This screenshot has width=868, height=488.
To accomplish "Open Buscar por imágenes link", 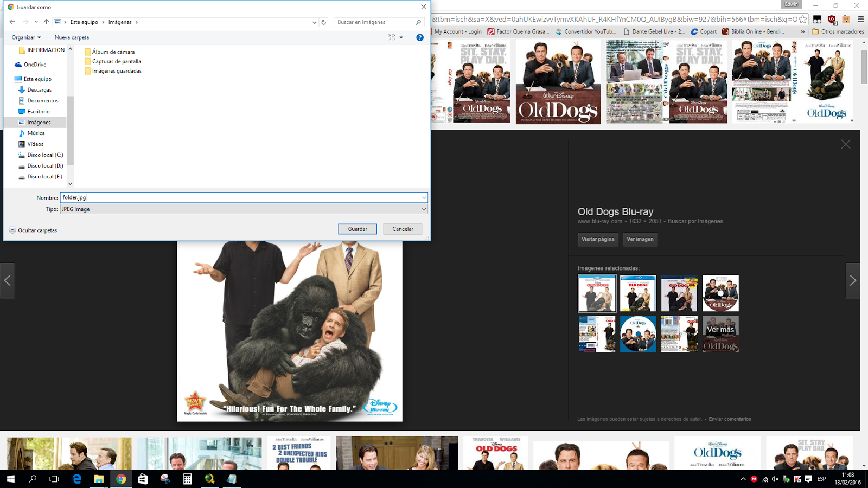I will [695, 221].
